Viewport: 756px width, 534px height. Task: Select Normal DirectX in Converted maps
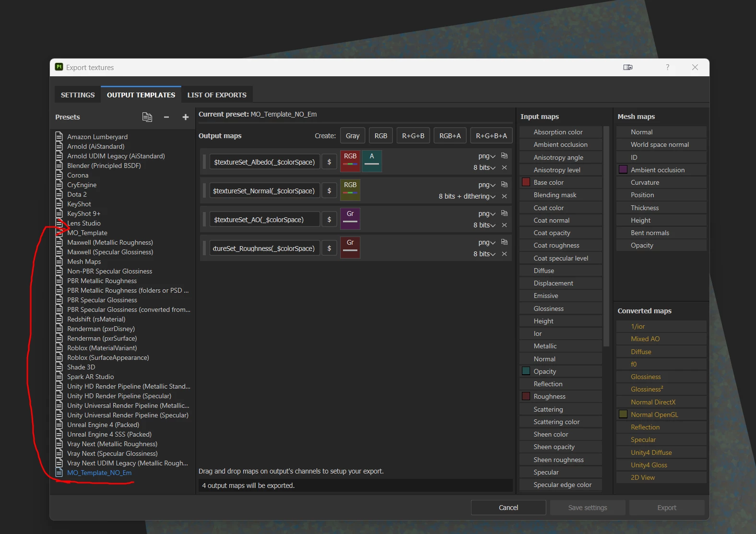[661, 402]
